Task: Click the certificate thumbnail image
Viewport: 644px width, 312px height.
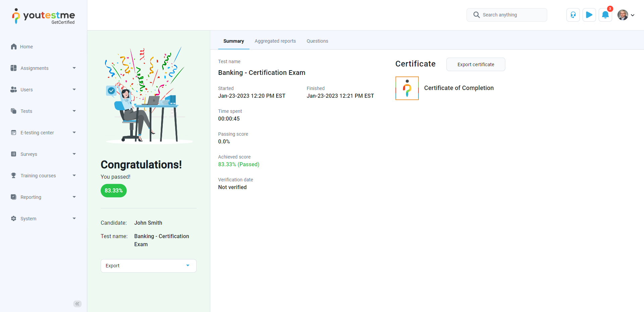Action: tap(407, 88)
